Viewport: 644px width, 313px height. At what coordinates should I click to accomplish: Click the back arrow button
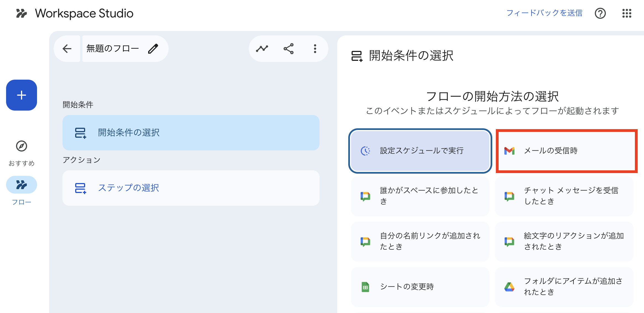[x=67, y=49]
